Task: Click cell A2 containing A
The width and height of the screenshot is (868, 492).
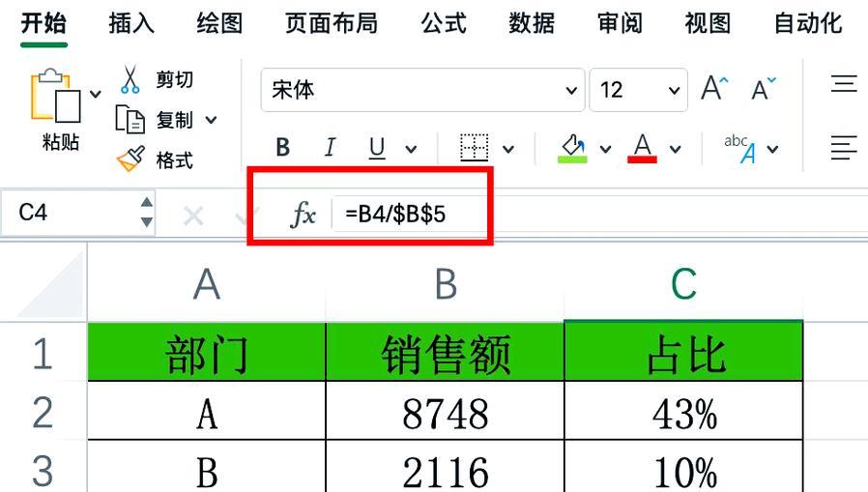Action: click(x=207, y=411)
